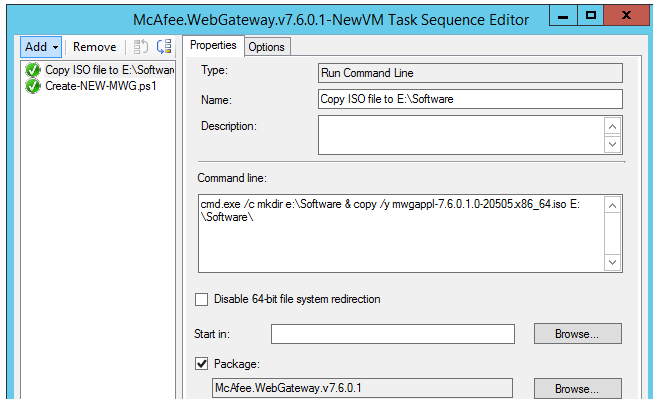This screenshot has height=399, width=653.
Task: Click Description box scroll down arrow
Action: (x=612, y=144)
